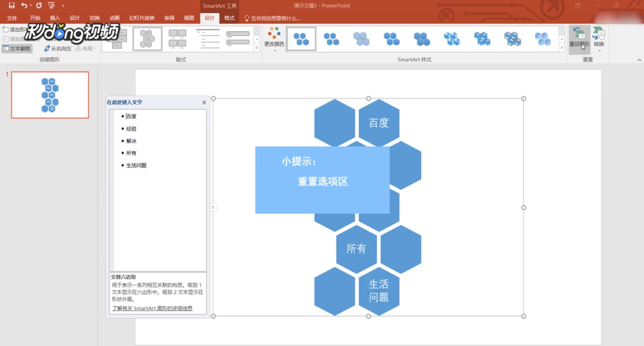Apply the eighth SmartArt style
Screen dimensions: 644x346
[513, 39]
